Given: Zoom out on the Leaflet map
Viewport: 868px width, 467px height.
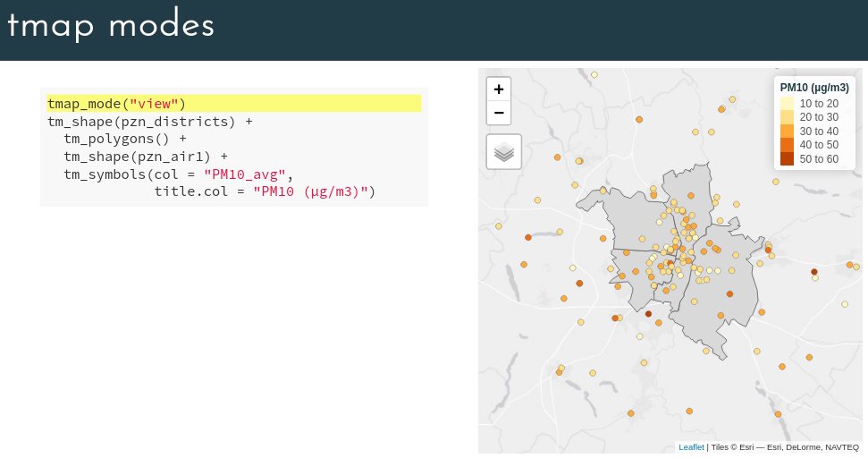Looking at the screenshot, I should click(498, 113).
